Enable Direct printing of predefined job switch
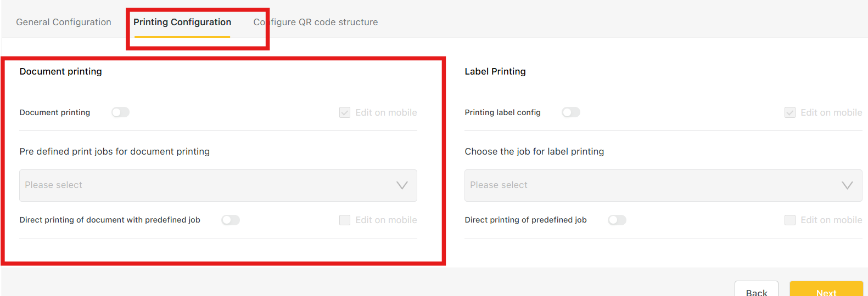 point(617,220)
